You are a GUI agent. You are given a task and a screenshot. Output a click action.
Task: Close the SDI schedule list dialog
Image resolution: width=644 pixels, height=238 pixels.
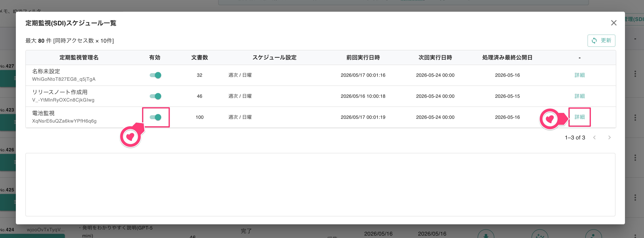coord(613,23)
